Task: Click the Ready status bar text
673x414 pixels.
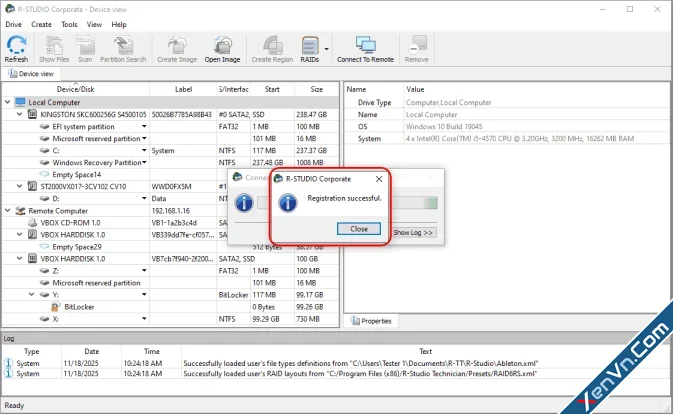Action: click(x=14, y=405)
